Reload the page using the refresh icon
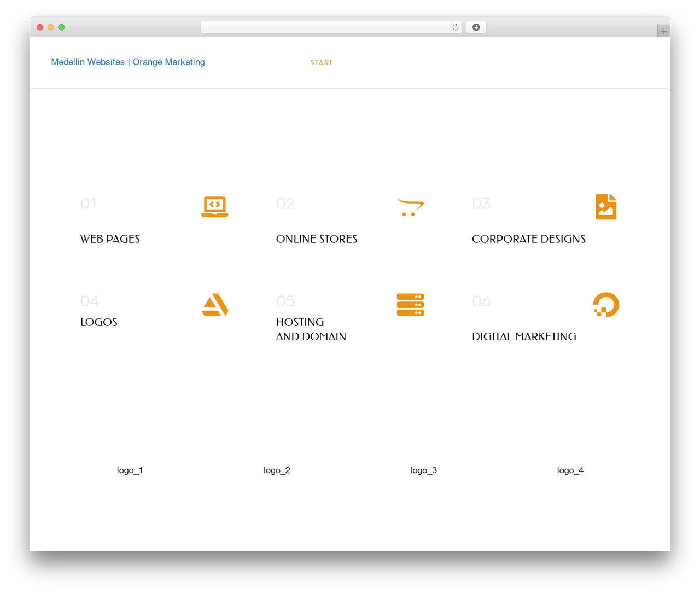 click(x=455, y=27)
